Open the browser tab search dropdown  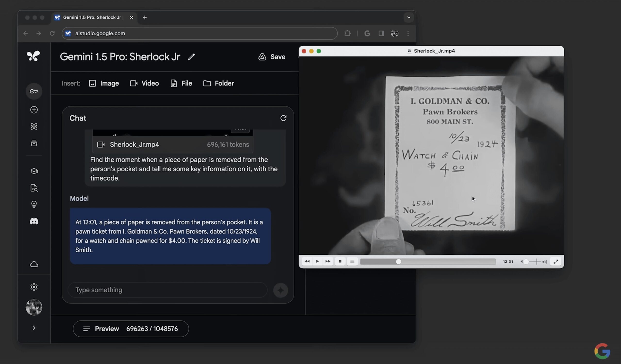tap(408, 17)
